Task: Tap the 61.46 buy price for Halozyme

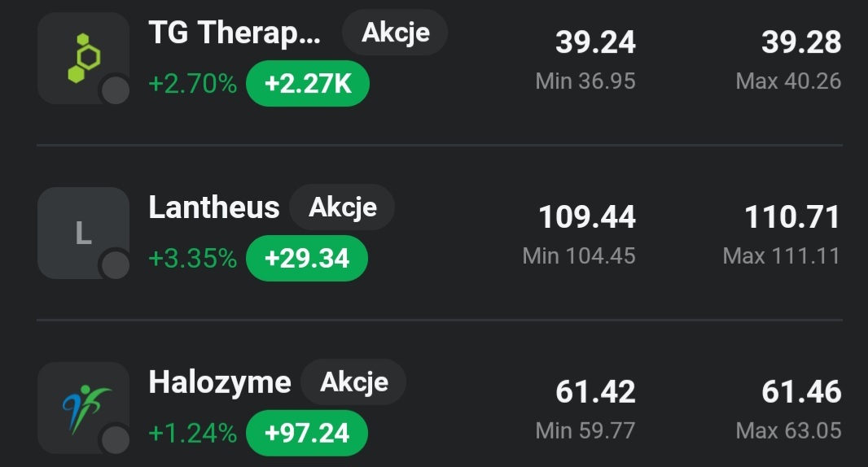Action: tap(801, 392)
